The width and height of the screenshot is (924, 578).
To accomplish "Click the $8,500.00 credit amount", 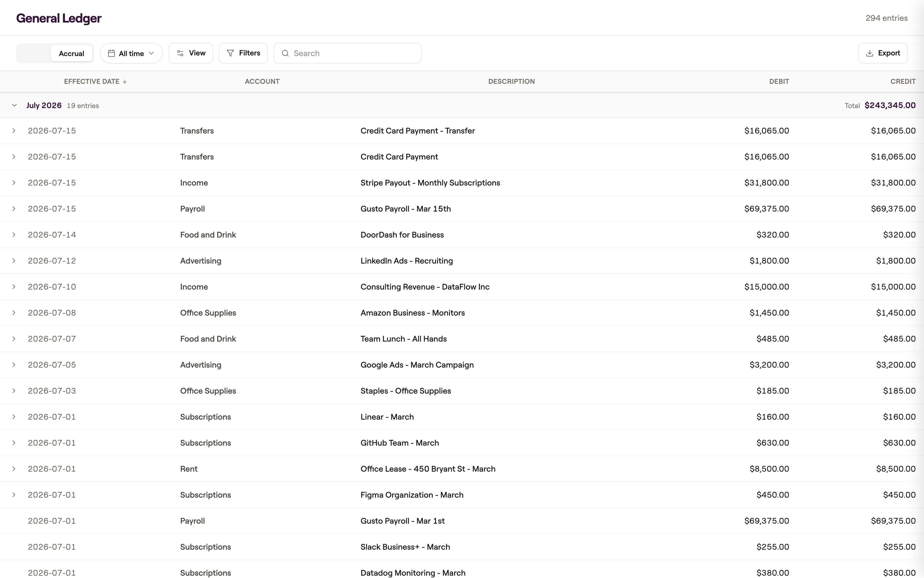I will [x=896, y=469].
